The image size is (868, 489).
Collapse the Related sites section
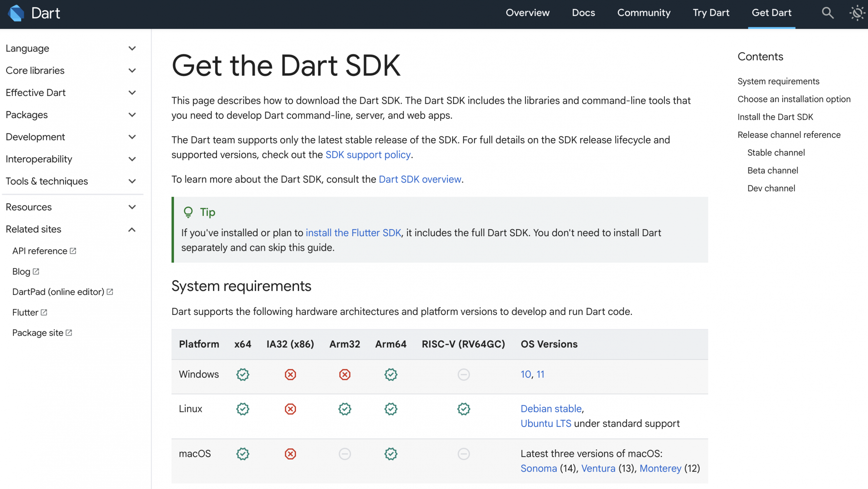click(132, 230)
